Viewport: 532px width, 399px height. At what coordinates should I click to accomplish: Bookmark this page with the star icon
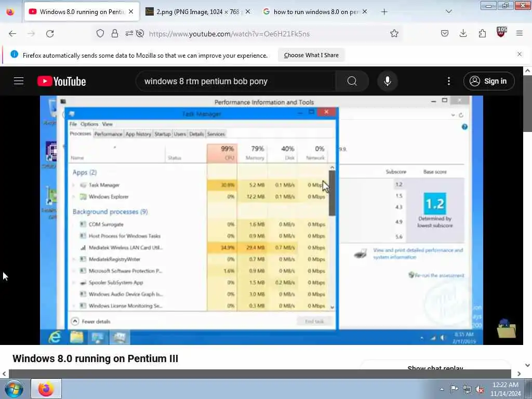pyautogui.click(x=394, y=34)
